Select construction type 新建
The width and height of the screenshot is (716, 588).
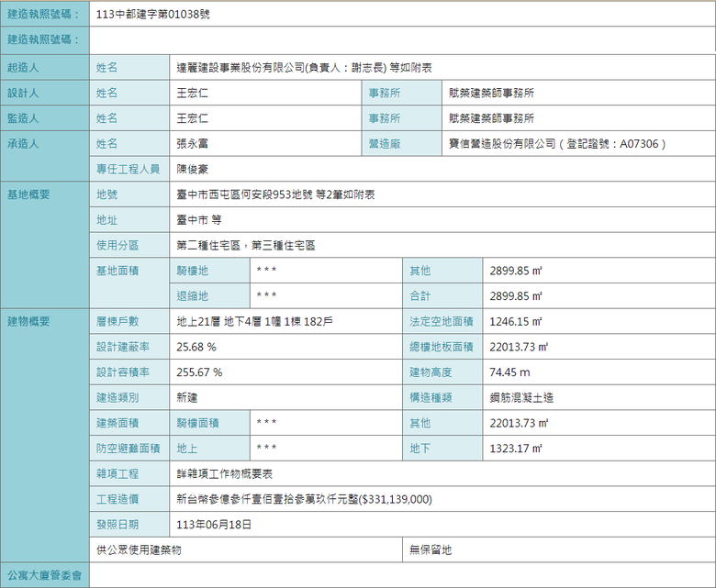point(186,398)
